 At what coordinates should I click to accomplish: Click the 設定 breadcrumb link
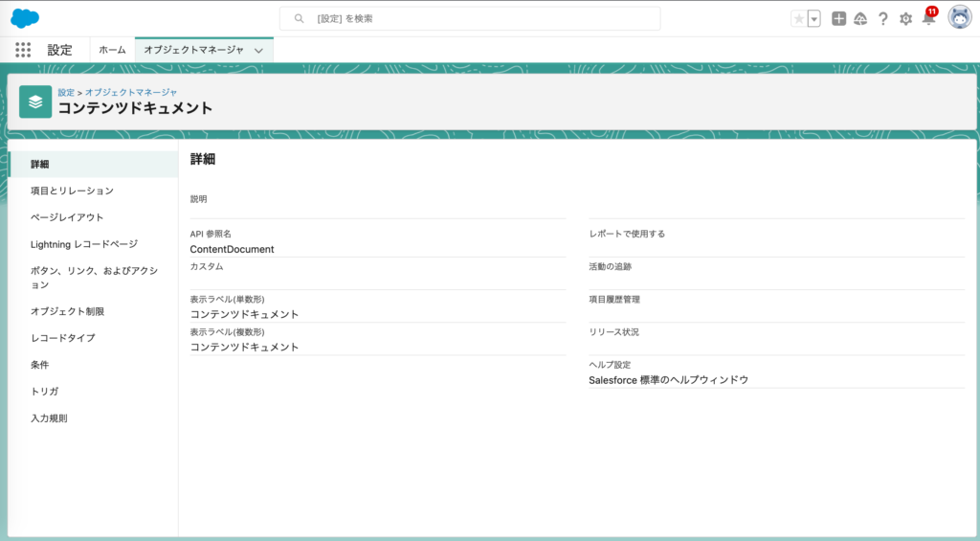(x=66, y=92)
